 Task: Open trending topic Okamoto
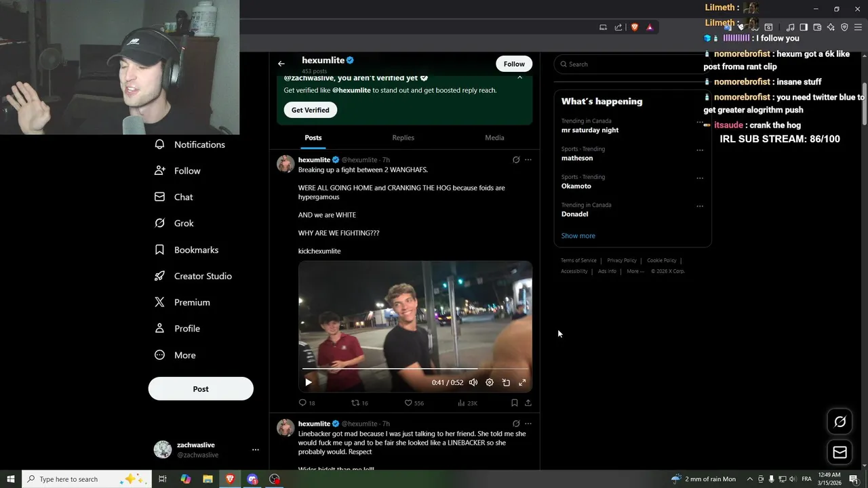576,186
